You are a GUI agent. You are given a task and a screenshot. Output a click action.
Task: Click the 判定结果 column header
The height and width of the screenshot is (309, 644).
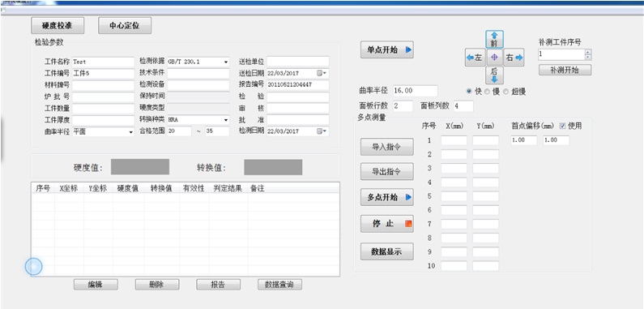228,188
